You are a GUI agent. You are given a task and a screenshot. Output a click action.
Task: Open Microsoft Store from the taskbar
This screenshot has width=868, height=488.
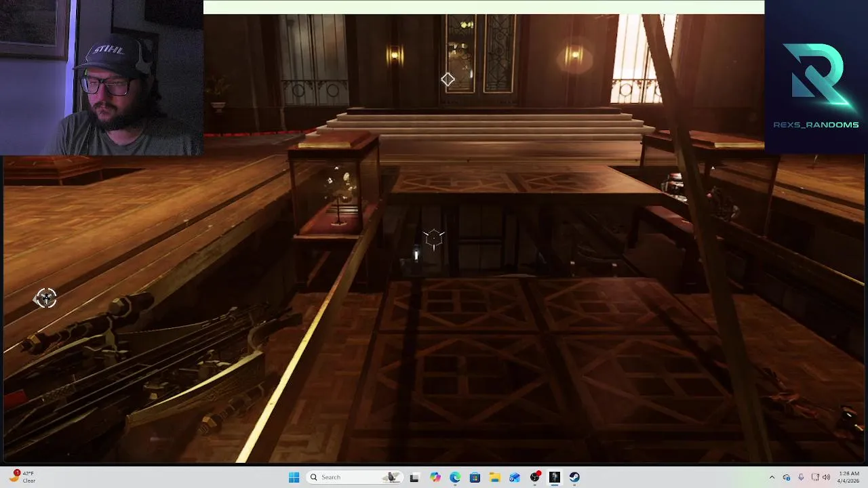475,477
